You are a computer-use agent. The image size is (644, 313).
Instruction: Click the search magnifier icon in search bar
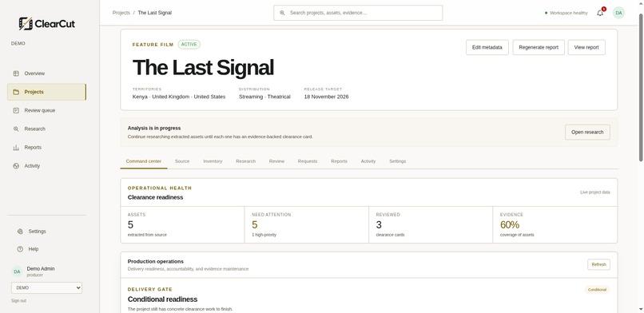pyautogui.click(x=282, y=13)
